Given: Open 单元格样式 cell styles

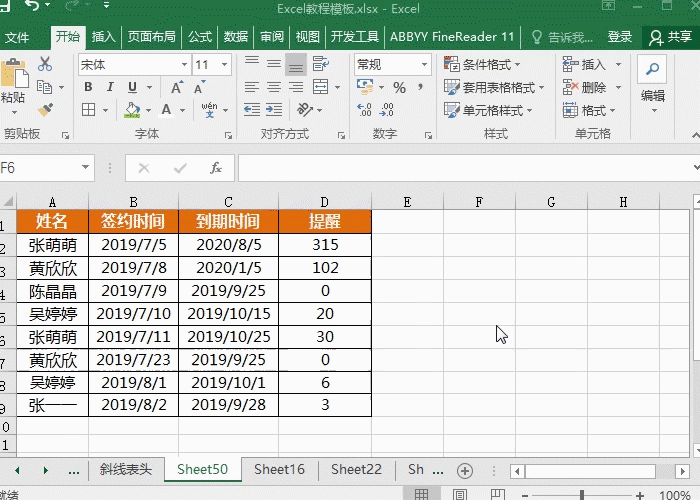Looking at the screenshot, I should click(x=488, y=110).
